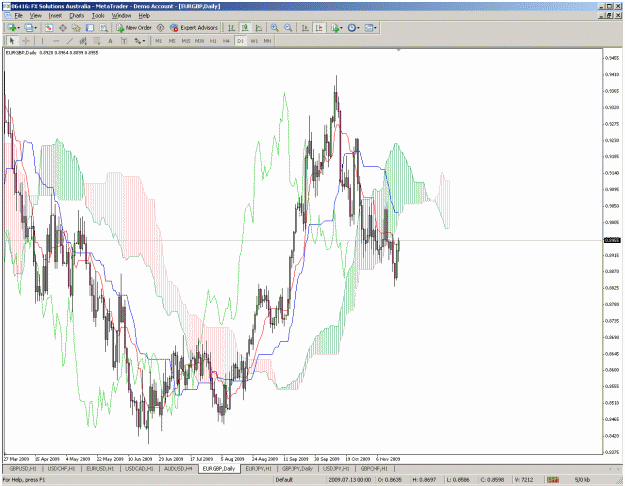Image resolution: width=625 pixels, height=486 pixels.
Task: Open the Market Watch window icon
Action: (x=49, y=28)
